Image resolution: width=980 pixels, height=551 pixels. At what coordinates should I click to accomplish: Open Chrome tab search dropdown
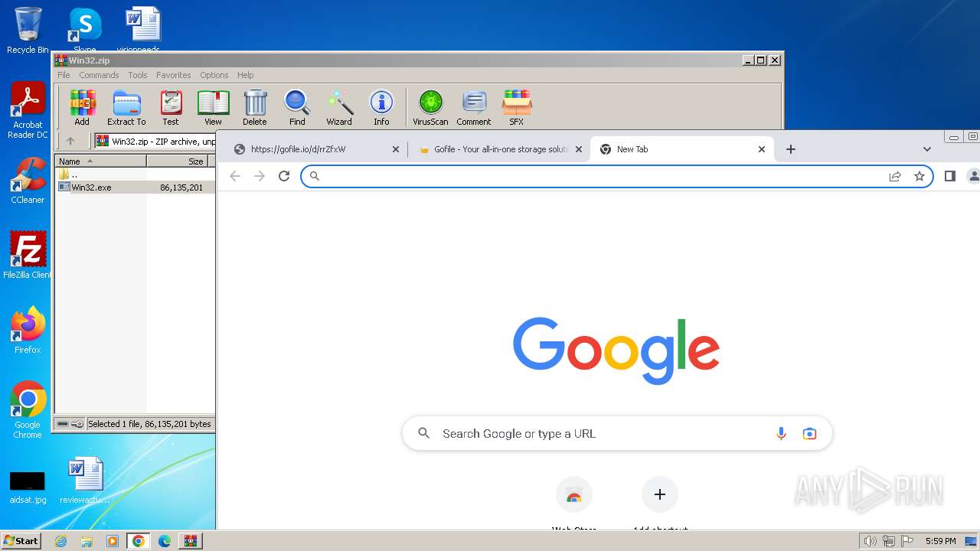coord(927,149)
